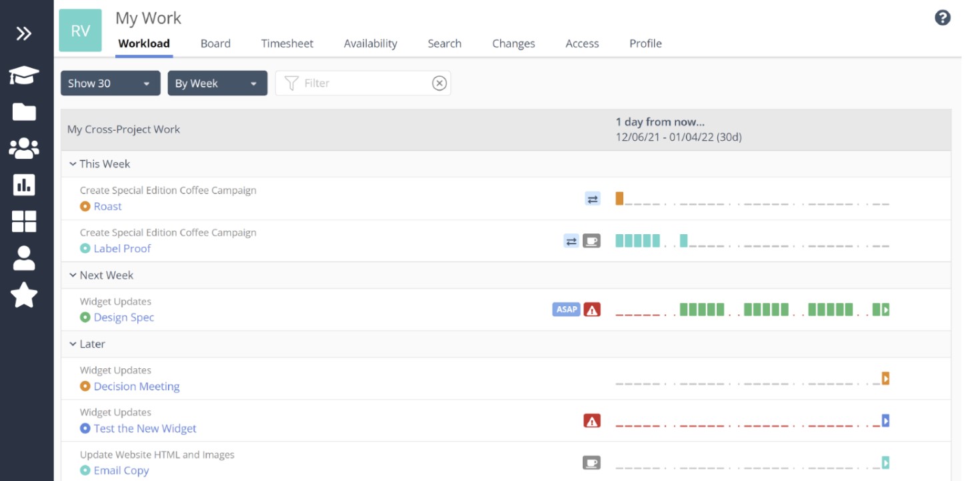Open the Help question mark icon

click(x=943, y=18)
